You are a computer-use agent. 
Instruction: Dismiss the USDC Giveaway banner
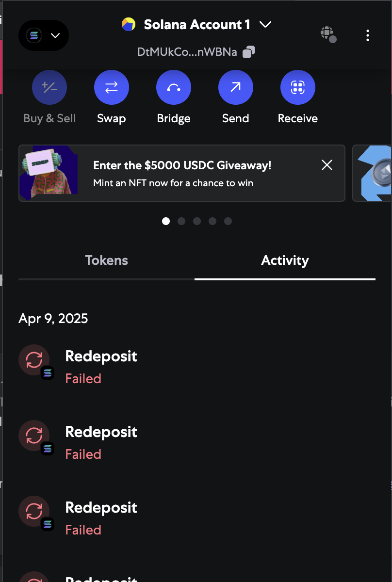click(x=327, y=165)
